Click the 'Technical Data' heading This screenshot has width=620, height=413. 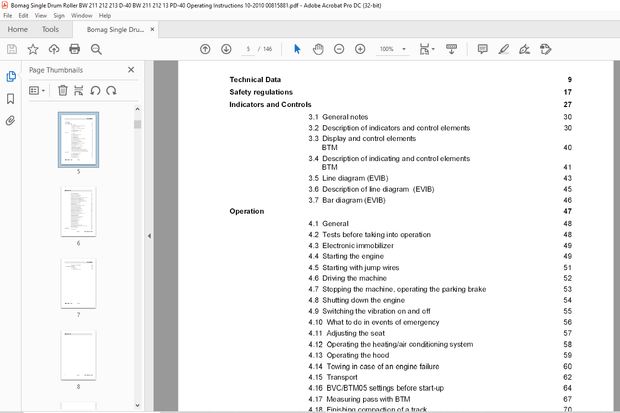point(255,80)
